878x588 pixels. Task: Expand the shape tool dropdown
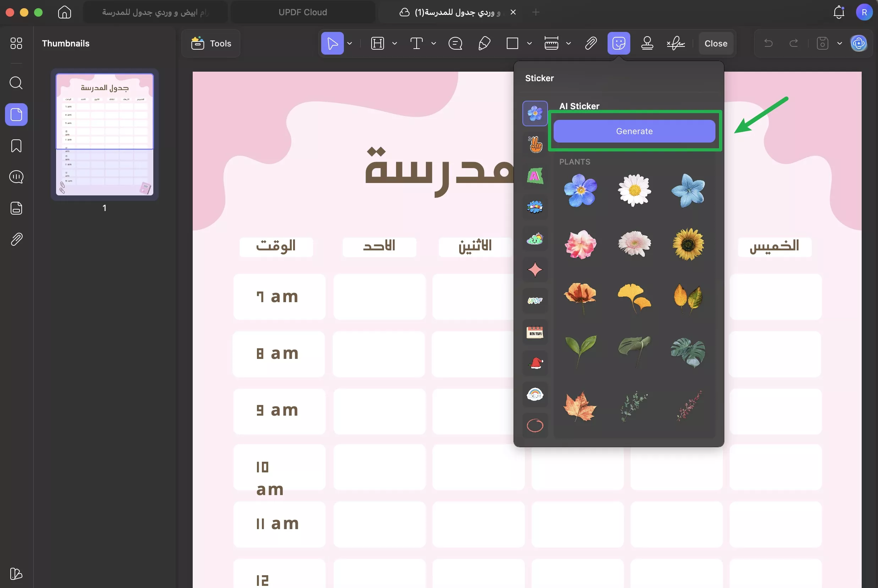[x=529, y=43]
